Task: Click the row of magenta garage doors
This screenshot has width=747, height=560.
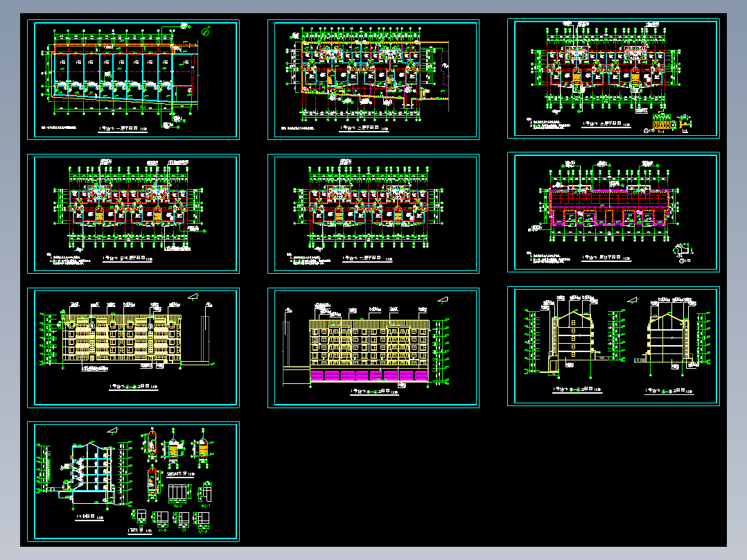Action: [369, 376]
